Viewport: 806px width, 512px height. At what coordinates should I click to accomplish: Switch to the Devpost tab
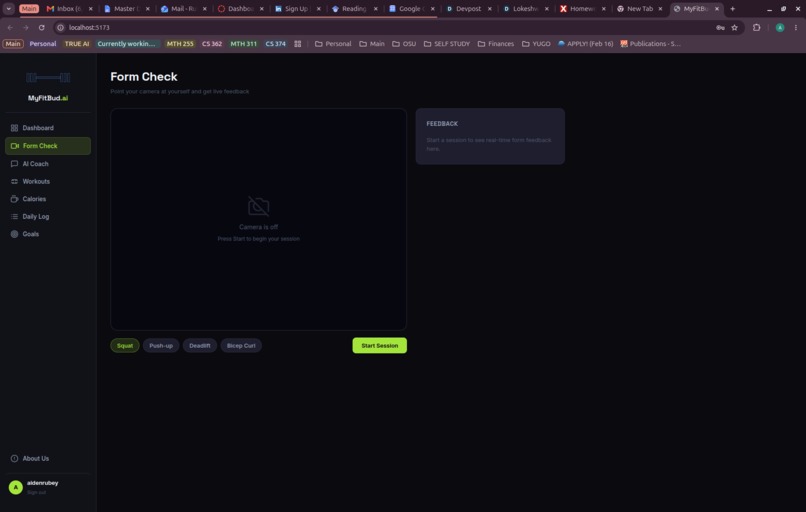(469, 9)
